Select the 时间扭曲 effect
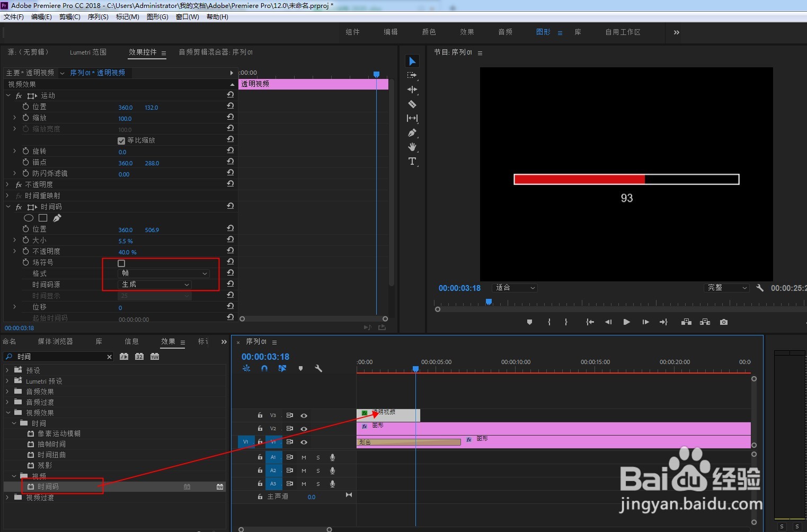Screen dimensions: 807x532 pos(52,455)
